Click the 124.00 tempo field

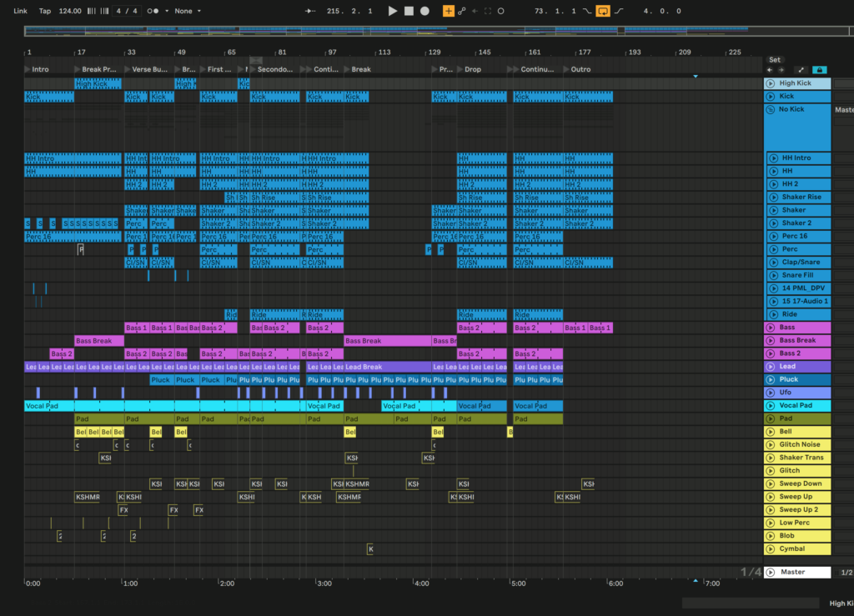coord(71,11)
